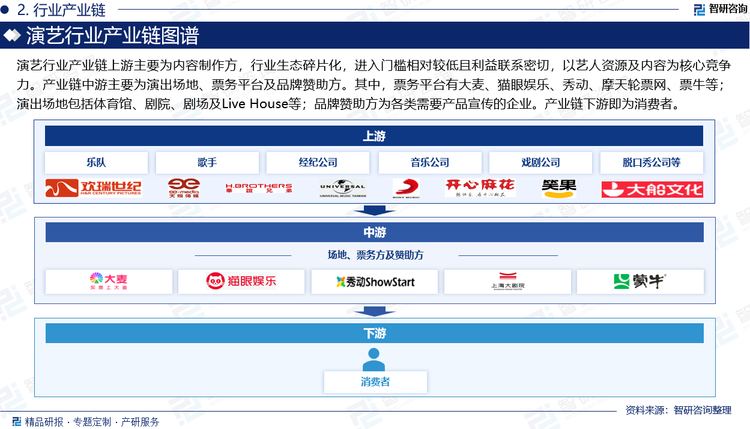Screen dimensions: 750x429
Task: Click the 资料来源：智研咨询整理 source note
Action: [x=678, y=410]
